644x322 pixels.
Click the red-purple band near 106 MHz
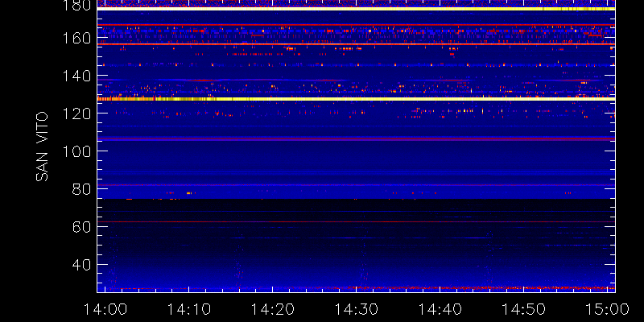pyautogui.click(x=356, y=139)
